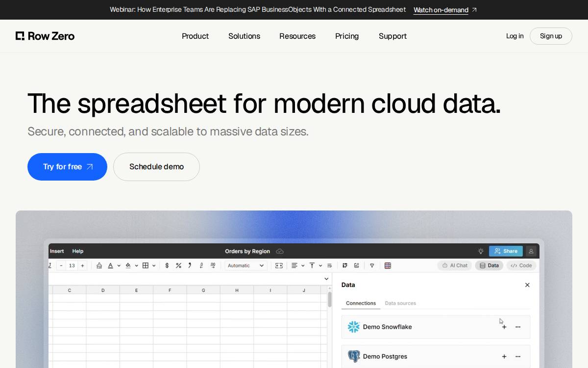Click the arrow icon beside Watch on-demand
The height and width of the screenshot is (368, 588).
(474, 10)
